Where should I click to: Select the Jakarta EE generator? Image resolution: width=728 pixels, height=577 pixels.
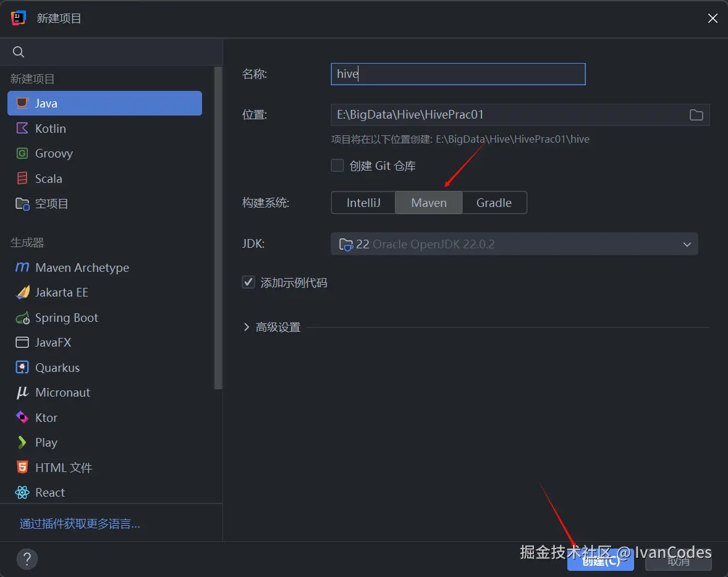click(60, 292)
